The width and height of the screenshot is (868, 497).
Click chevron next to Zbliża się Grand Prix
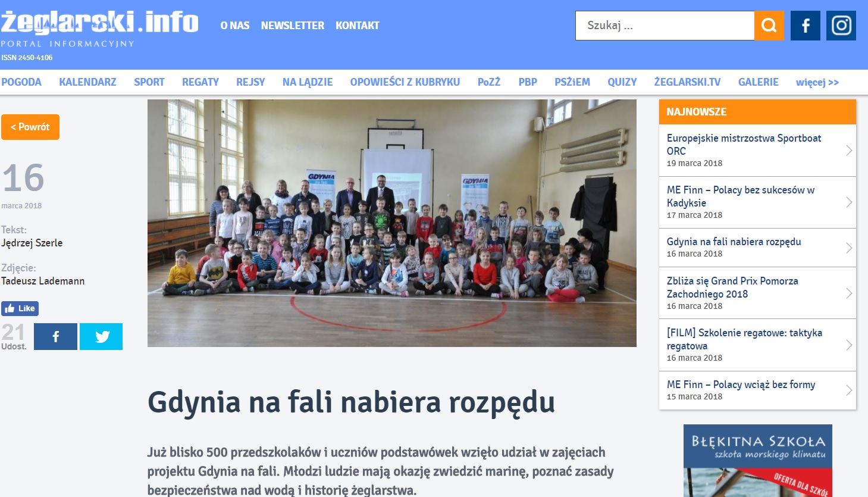click(848, 293)
